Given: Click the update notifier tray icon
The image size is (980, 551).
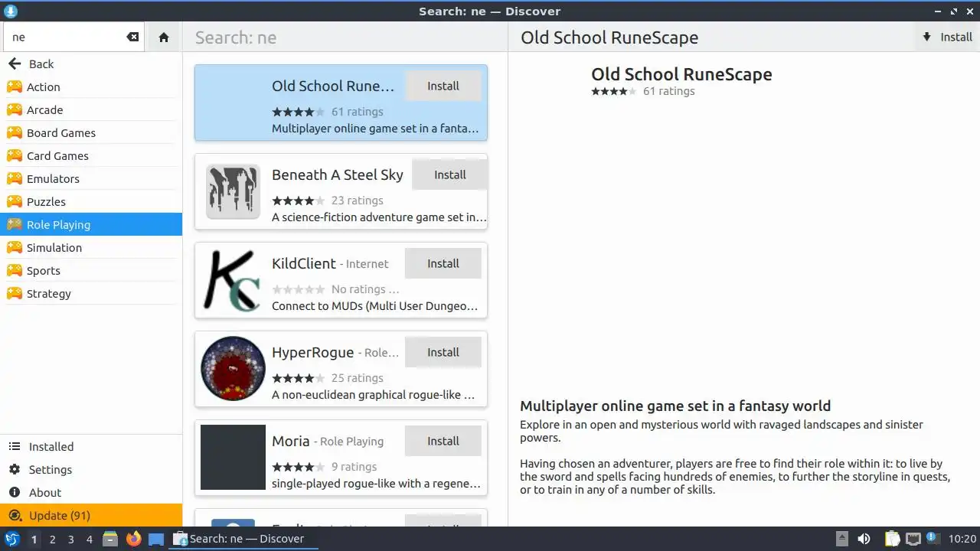Looking at the screenshot, I should tap(933, 539).
